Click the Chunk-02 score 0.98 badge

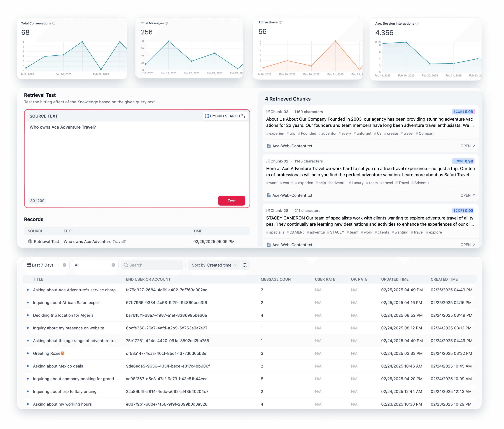[463, 161]
